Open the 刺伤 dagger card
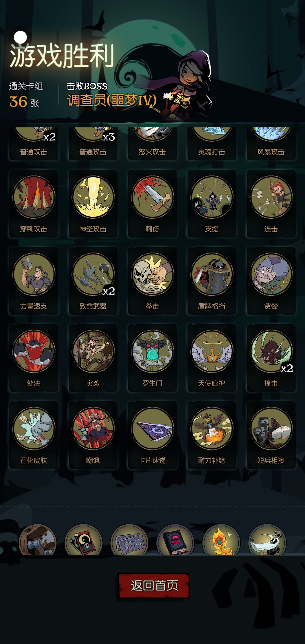 pos(152,204)
